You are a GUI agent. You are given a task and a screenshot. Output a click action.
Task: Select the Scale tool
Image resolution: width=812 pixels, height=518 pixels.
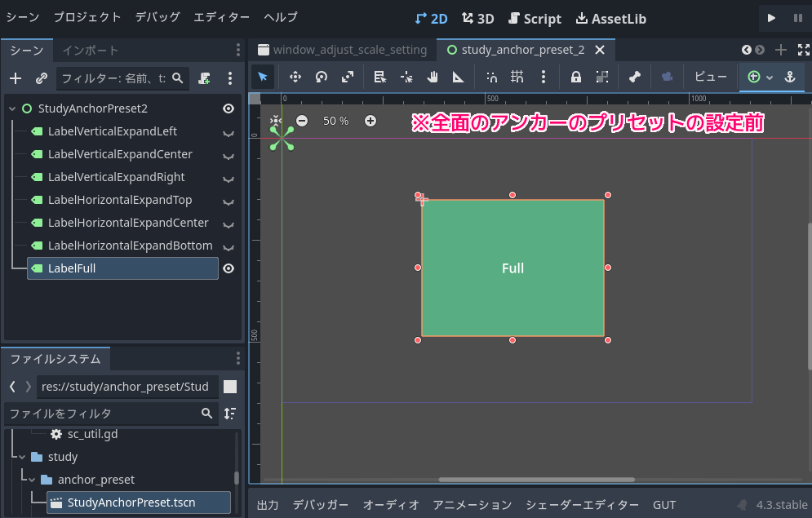tap(348, 78)
